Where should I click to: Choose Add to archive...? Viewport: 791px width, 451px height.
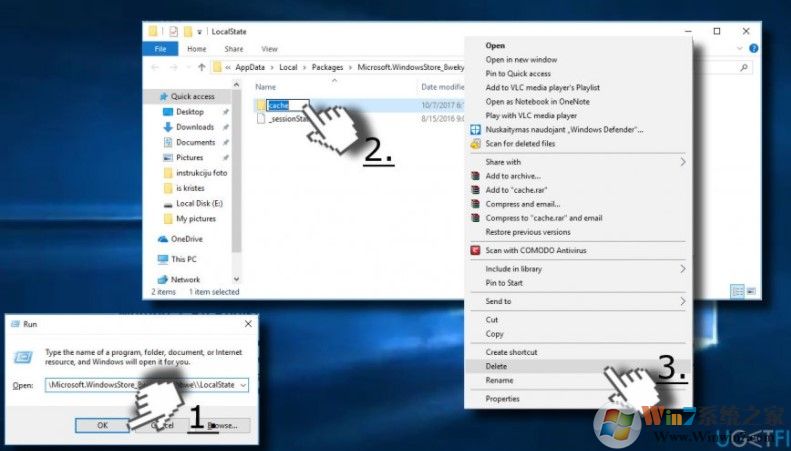pyautogui.click(x=513, y=176)
